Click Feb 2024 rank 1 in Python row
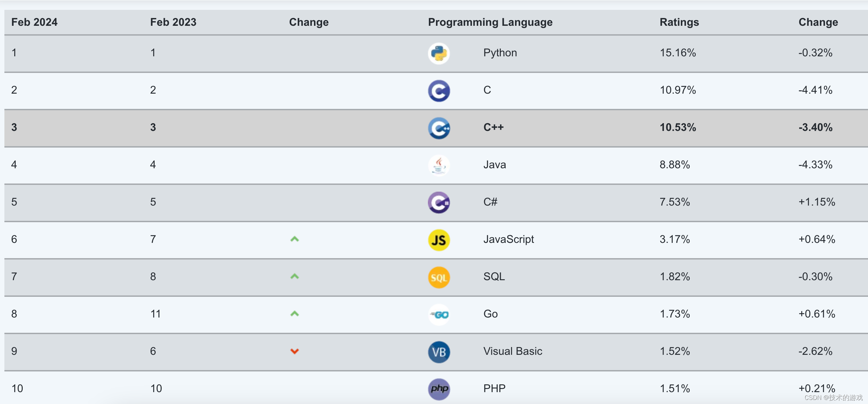 point(14,53)
